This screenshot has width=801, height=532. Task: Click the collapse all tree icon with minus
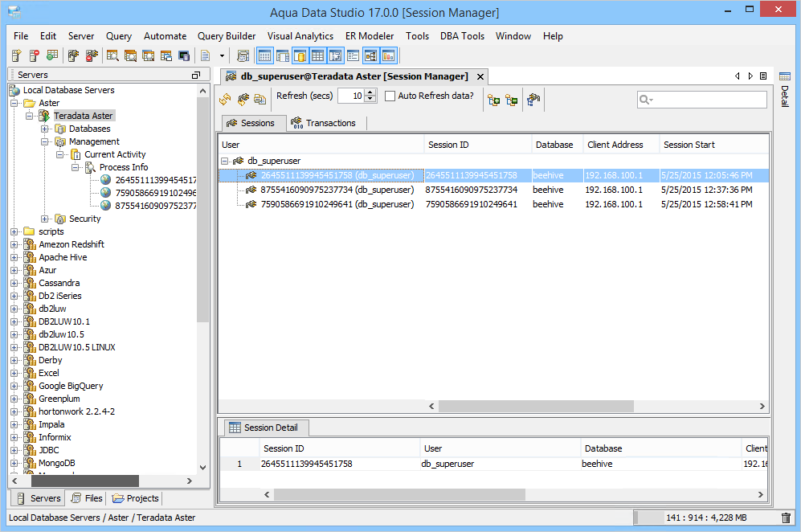click(511, 100)
